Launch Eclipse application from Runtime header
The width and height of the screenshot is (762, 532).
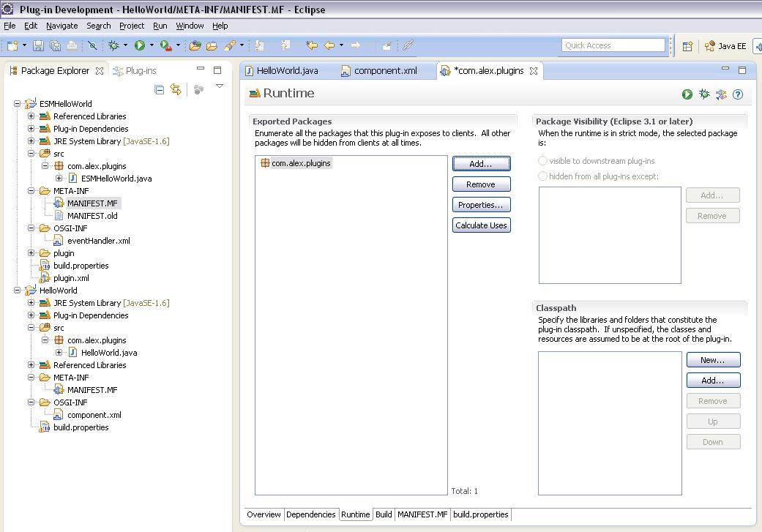[687, 94]
